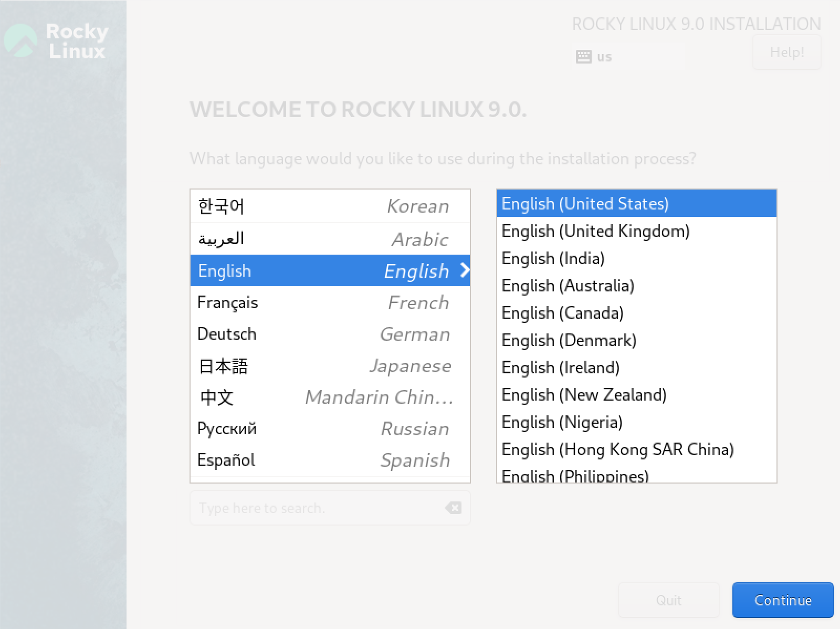The height and width of the screenshot is (629, 840).
Task: Select English (Ireland) locale
Action: point(636,367)
